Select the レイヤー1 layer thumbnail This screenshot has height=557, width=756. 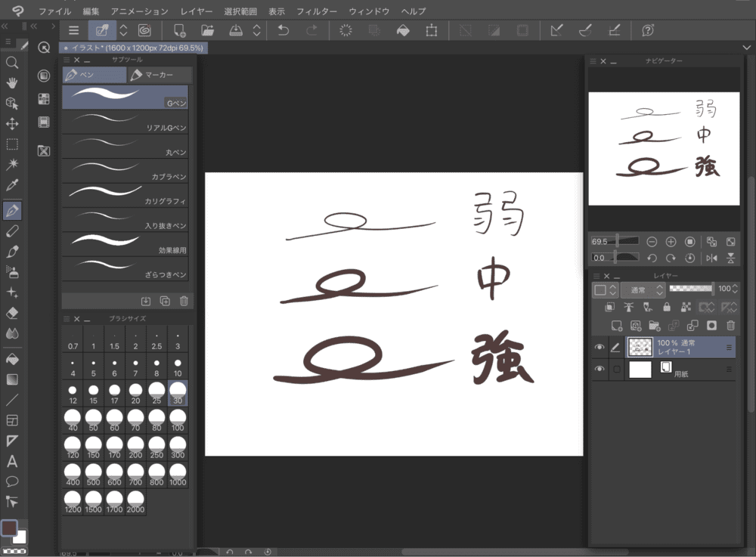tap(640, 347)
